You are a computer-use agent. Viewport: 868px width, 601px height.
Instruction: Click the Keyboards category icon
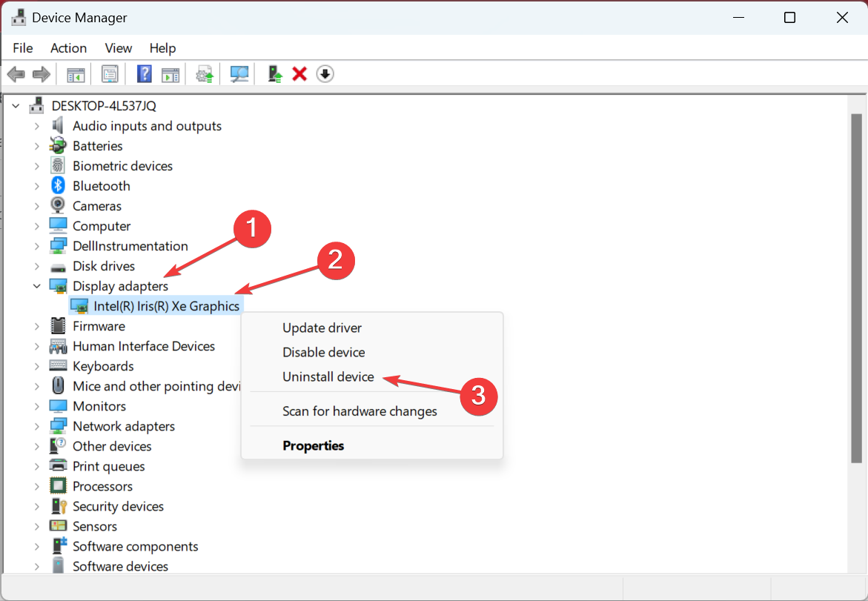coord(58,365)
